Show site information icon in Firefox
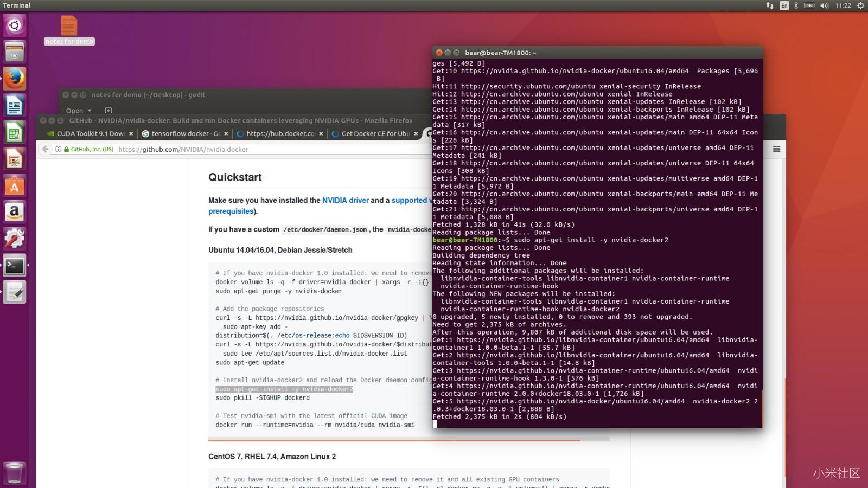 click(58, 149)
